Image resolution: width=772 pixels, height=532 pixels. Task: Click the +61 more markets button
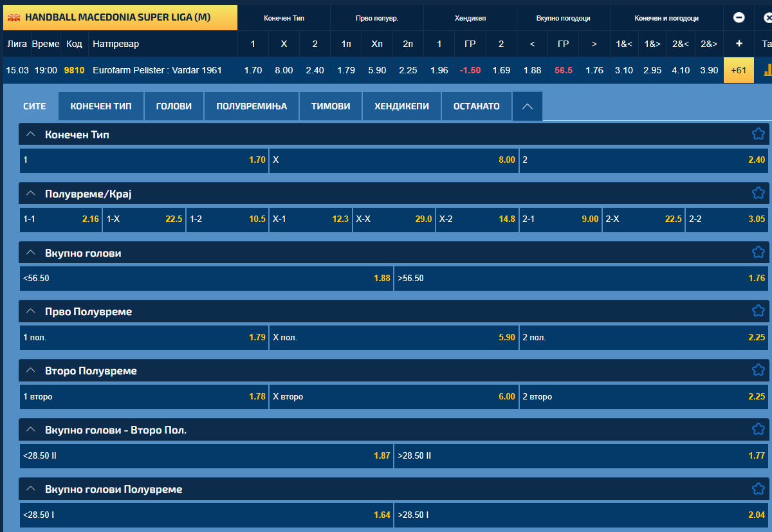[x=739, y=70]
